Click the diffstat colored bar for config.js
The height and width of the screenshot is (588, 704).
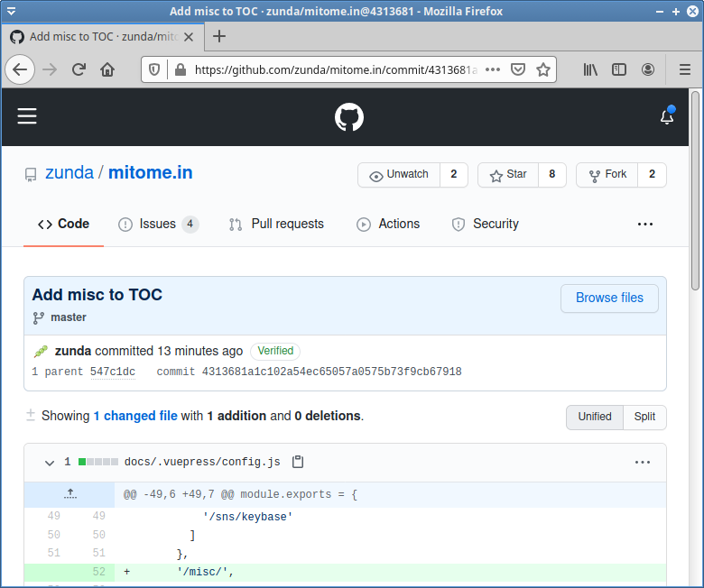98,462
